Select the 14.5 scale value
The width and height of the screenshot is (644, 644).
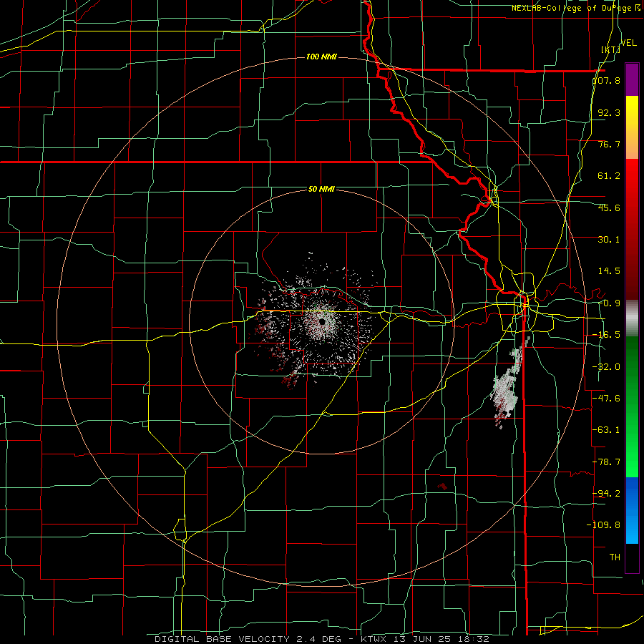(x=609, y=271)
